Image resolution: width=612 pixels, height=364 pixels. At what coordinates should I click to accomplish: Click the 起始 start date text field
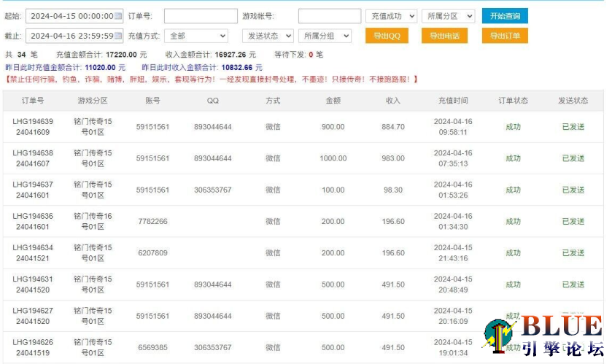(71, 16)
